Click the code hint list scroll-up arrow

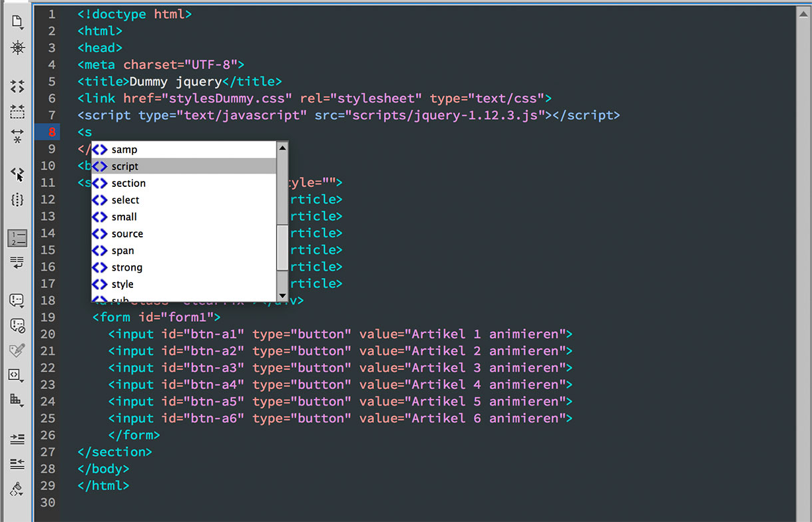tap(282, 148)
